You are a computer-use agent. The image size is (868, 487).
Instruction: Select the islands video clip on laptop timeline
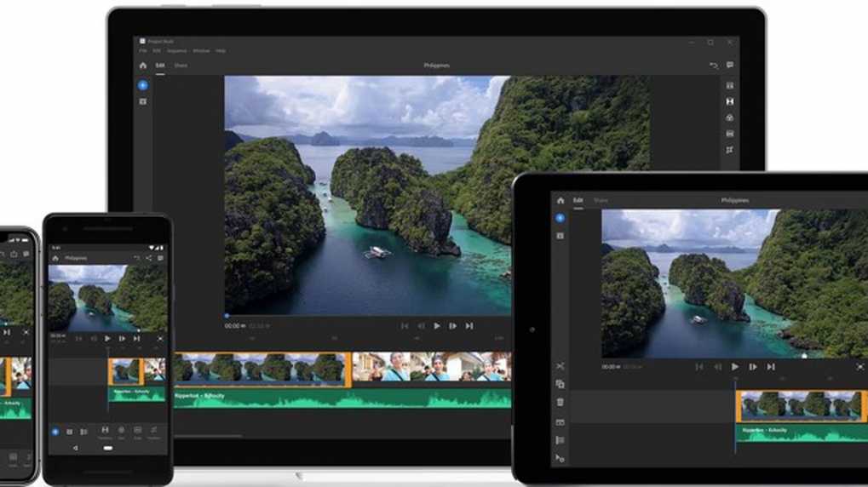click(262, 368)
